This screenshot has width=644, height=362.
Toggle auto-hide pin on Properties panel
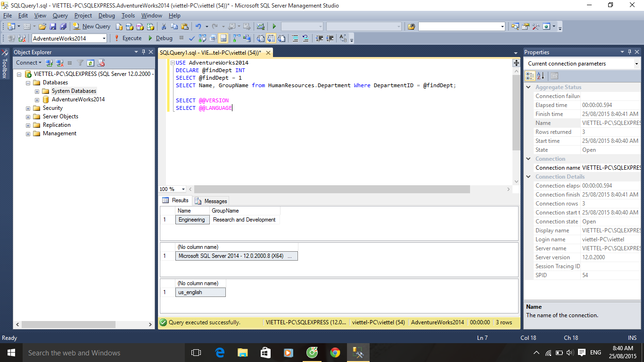(x=629, y=52)
